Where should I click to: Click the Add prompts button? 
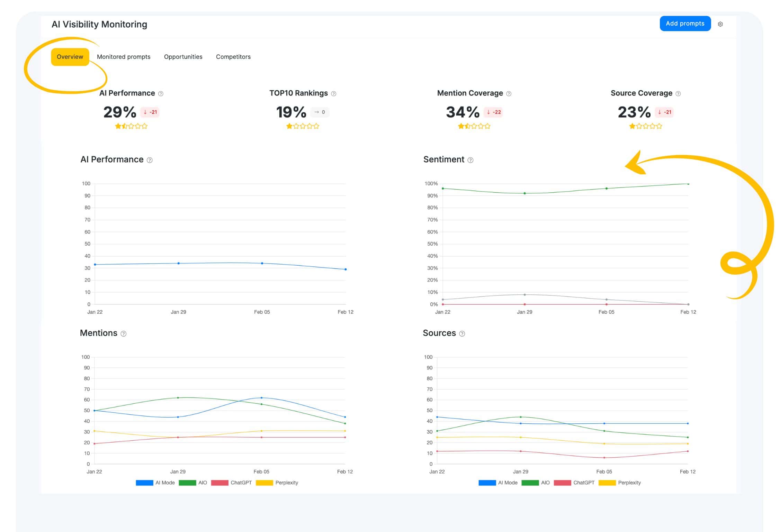click(x=685, y=23)
